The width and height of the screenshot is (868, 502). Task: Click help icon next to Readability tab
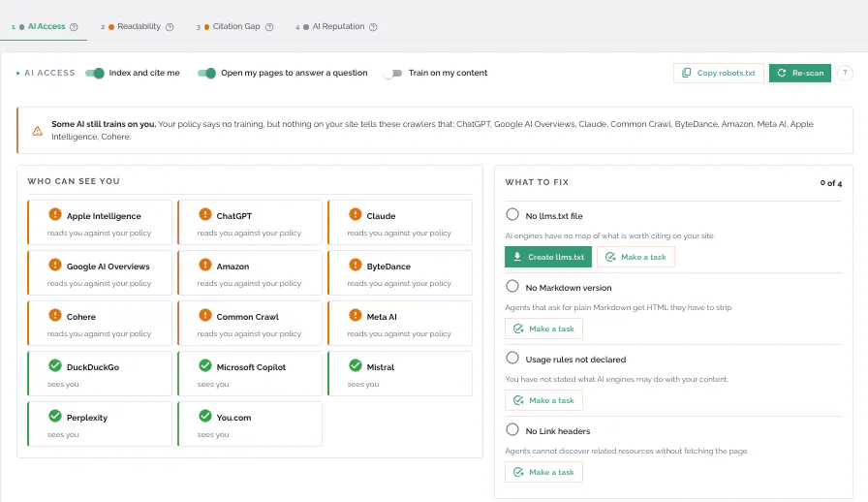(170, 27)
